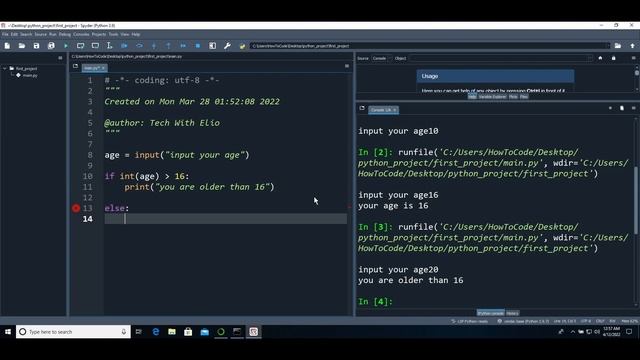Start debugging with the Debug file icon
640x360 pixels.
(124, 46)
